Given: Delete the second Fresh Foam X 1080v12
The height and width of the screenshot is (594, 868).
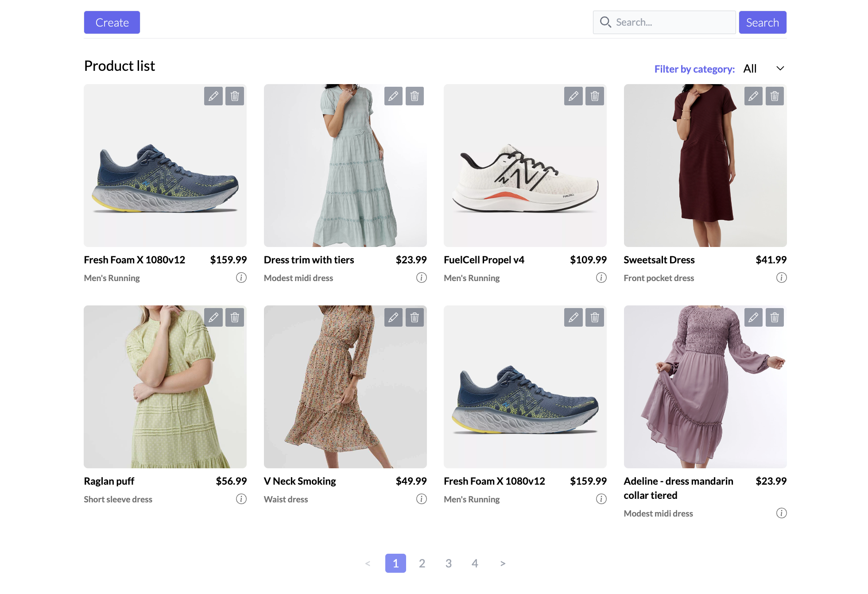Looking at the screenshot, I should [x=595, y=317].
